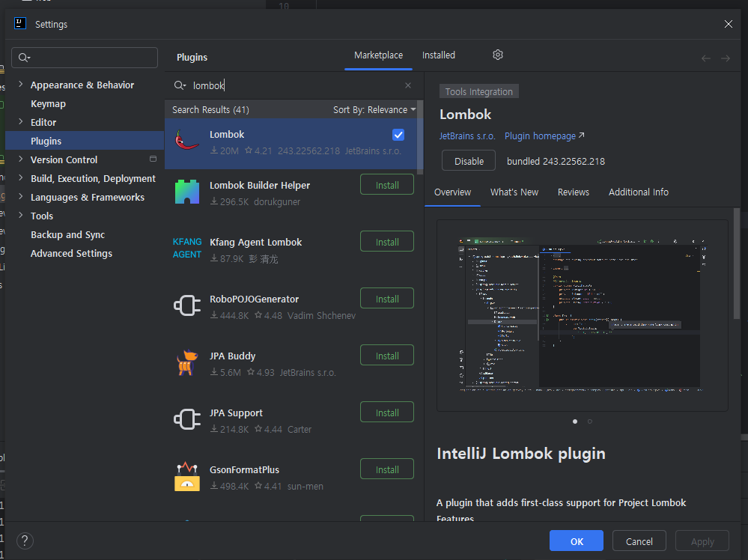The height and width of the screenshot is (560, 748).
Task: Click the Lombok Builder Helper plugin icon
Action: (x=187, y=192)
